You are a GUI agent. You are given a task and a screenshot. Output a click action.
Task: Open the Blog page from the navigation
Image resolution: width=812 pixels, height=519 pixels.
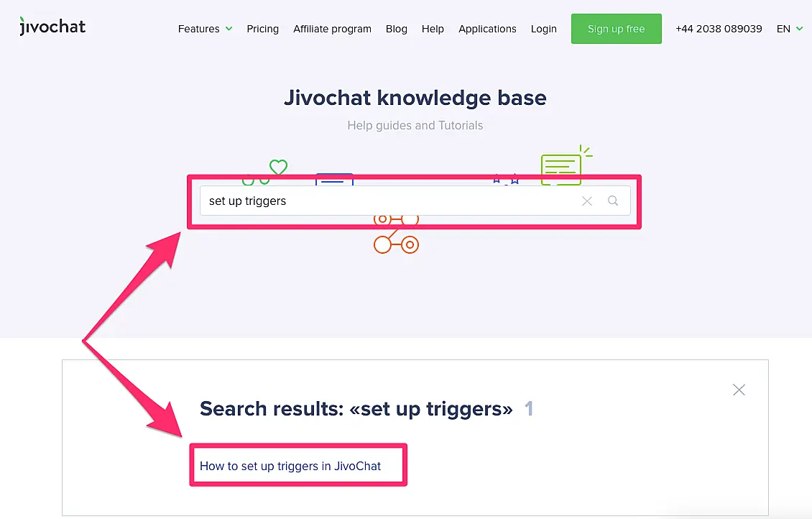pos(396,29)
